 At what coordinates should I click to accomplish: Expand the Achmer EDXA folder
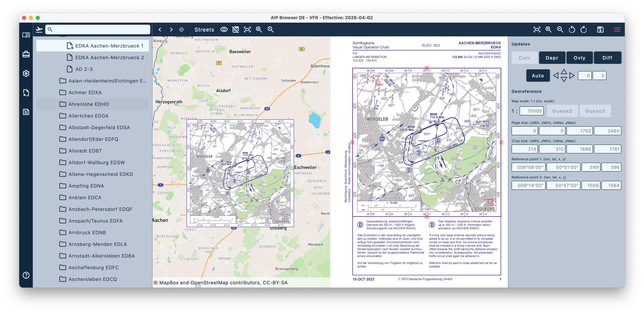tap(92, 92)
